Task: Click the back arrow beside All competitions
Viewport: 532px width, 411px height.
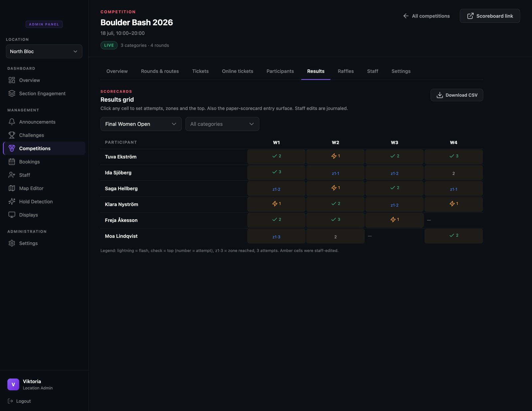Action: 406,16
